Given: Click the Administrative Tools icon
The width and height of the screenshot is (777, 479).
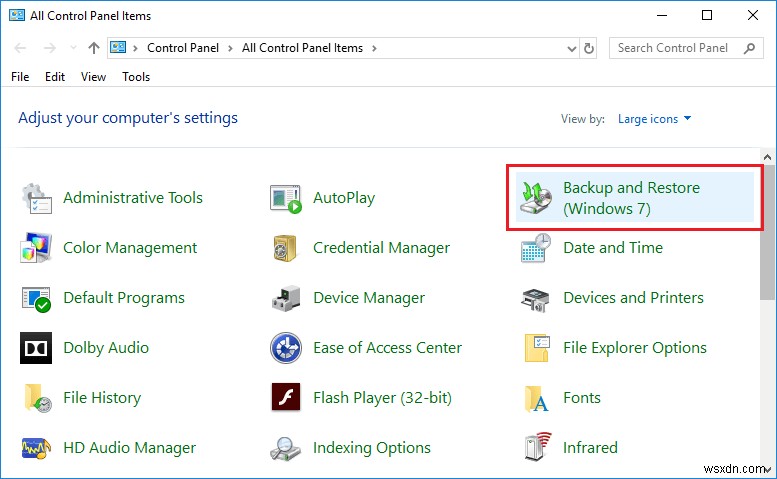Looking at the screenshot, I should click(x=37, y=198).
